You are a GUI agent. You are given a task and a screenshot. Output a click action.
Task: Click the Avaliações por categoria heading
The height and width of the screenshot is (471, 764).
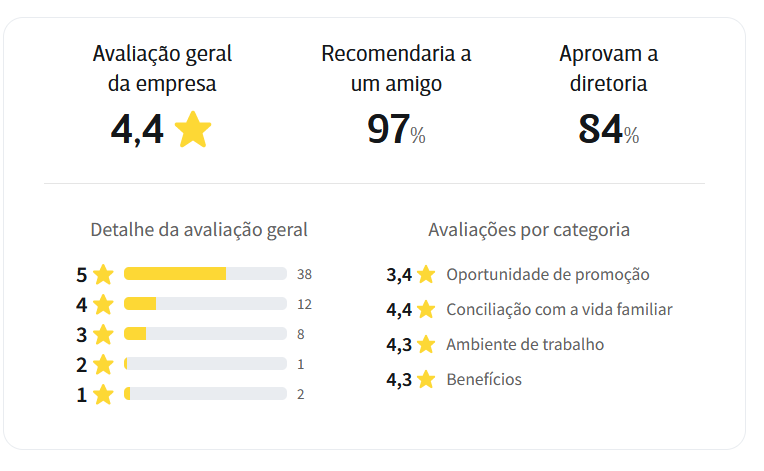(x=529, y=230)
